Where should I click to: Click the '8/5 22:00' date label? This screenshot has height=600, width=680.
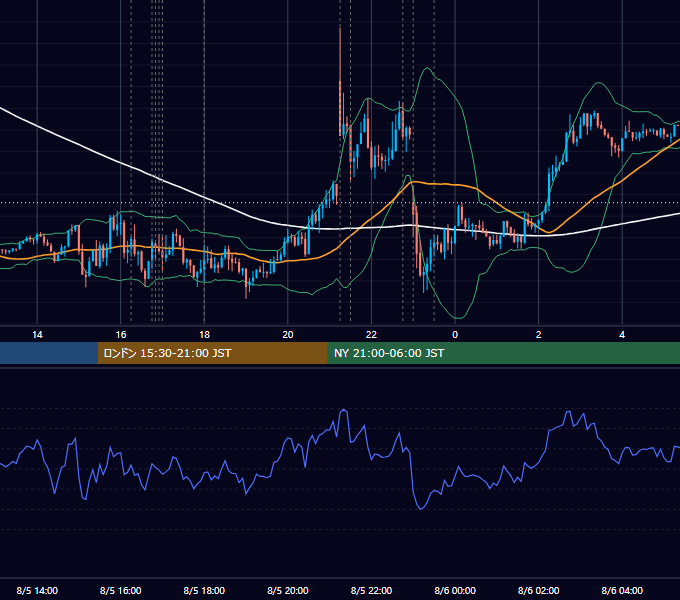pyautogui.click(x=371, y=590)
